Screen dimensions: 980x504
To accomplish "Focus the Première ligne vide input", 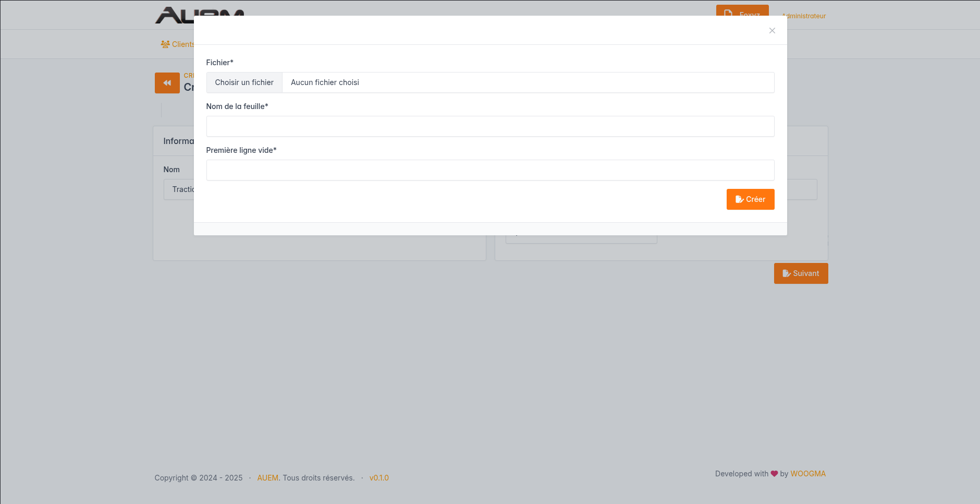I will pyautogui.click(x=490, y=170).
